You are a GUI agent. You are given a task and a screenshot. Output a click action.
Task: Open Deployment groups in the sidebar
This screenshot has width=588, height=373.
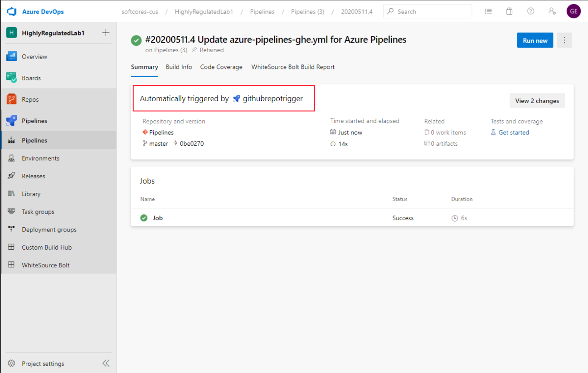58,230
